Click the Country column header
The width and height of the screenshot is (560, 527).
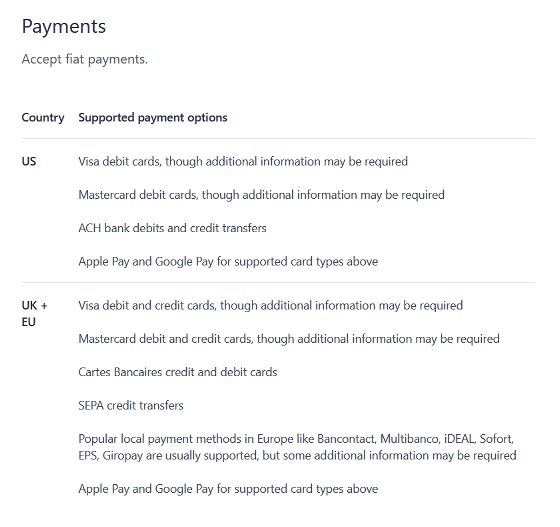(43, 117)
